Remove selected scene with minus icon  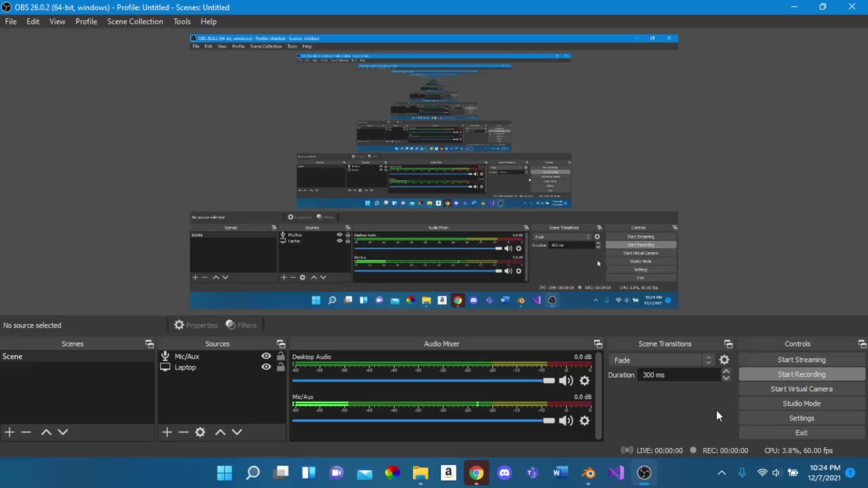coord(26,432)
